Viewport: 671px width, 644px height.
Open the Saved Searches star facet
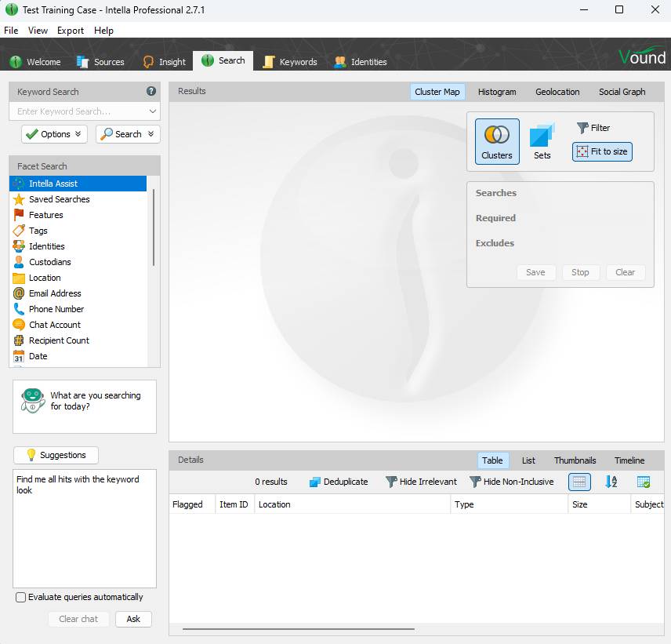tap(78, 199)
